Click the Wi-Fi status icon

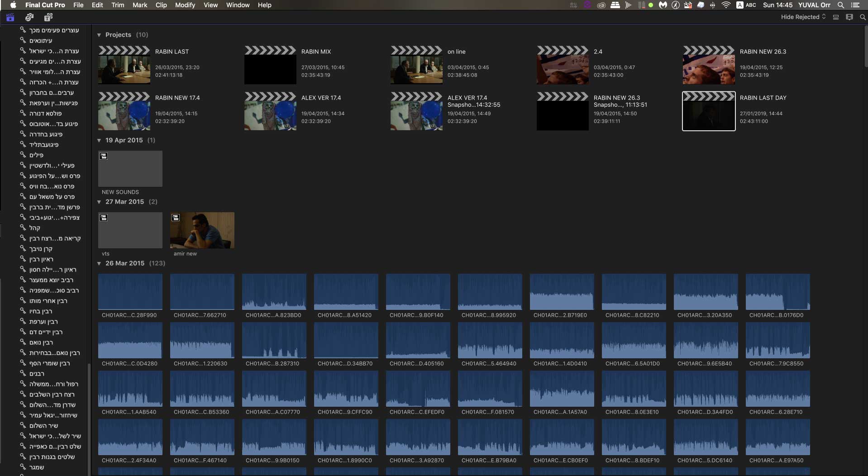pyautogui.click(x=726, y=5)
